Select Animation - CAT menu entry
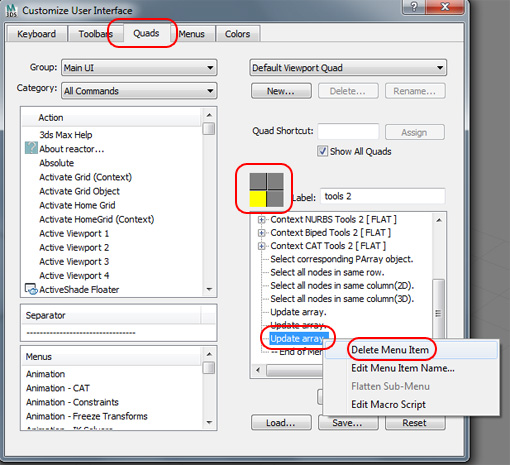 [x=58, y=388]
